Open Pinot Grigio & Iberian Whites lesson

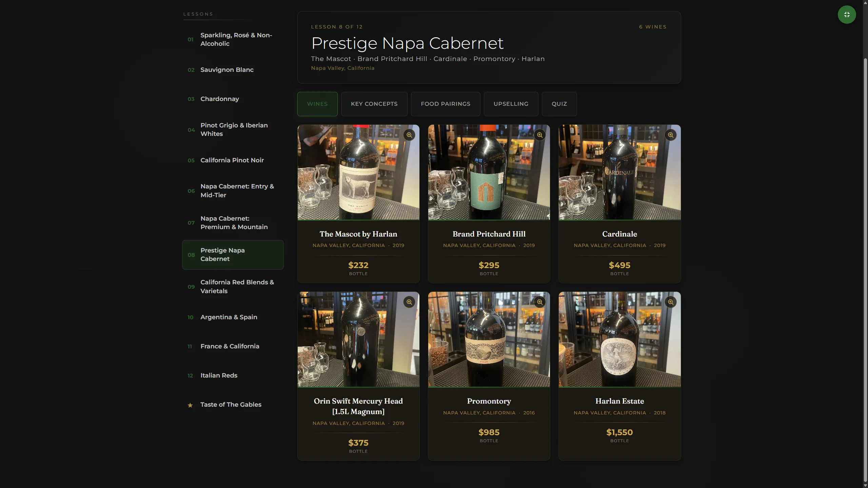(233, 130)
